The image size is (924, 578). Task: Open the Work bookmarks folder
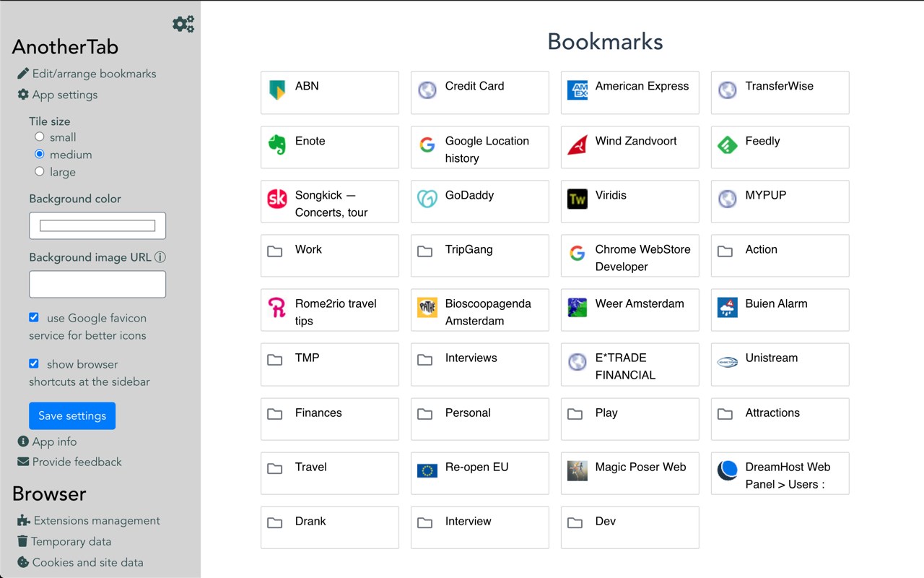click(330, 255)
